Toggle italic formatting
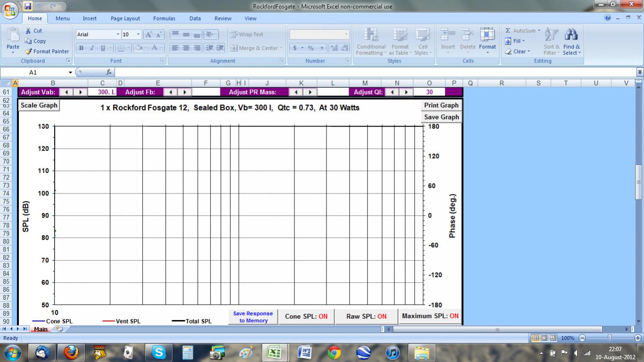 [92, 48]
